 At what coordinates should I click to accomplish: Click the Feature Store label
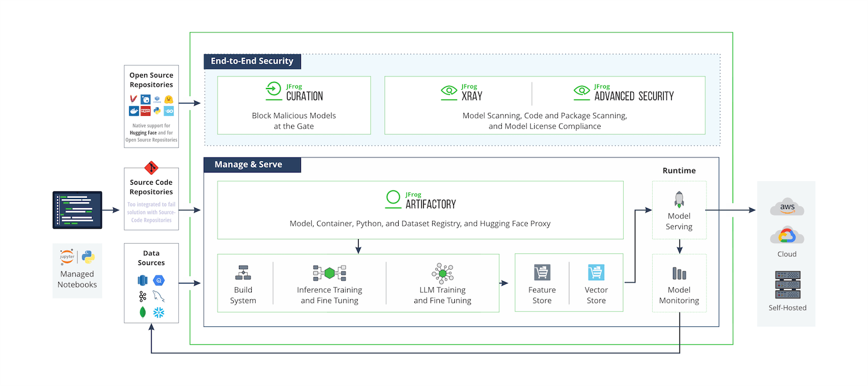pos(542,295)
